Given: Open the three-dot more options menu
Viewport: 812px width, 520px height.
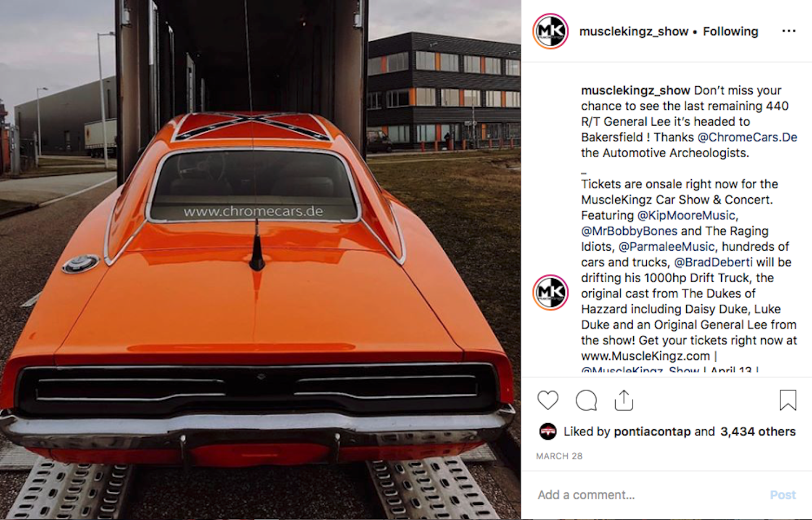Looking at the screenshot, I should pyautogui.click(x=789, y=31).
